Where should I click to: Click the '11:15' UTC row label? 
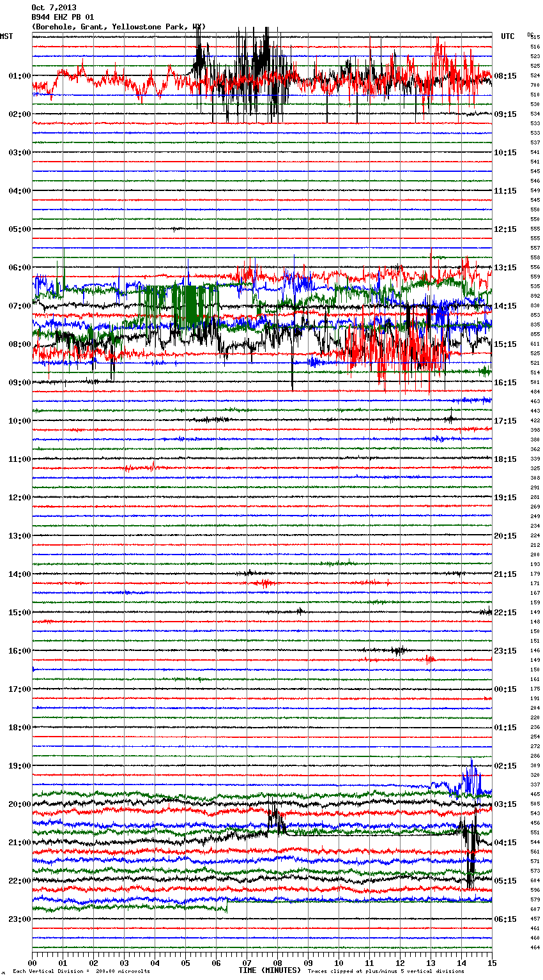click(x=505, y=191)
